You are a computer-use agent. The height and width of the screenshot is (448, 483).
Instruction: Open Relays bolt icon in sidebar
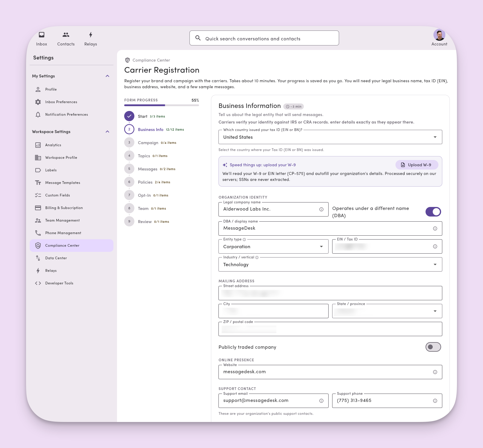pos(38,271)
